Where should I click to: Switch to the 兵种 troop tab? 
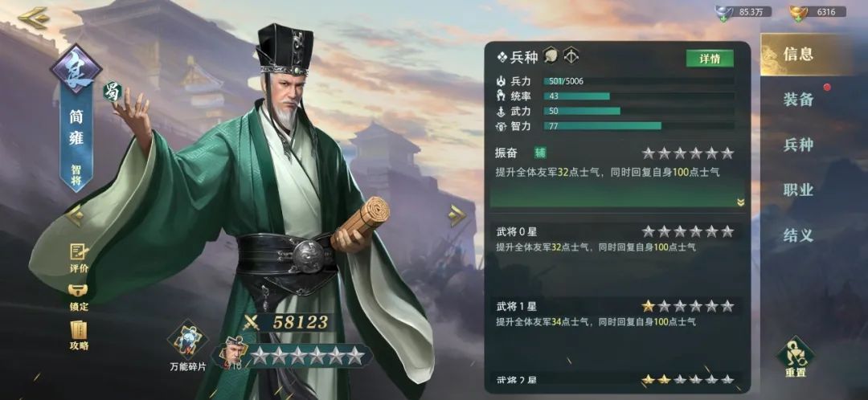click(x=798, y=145)
